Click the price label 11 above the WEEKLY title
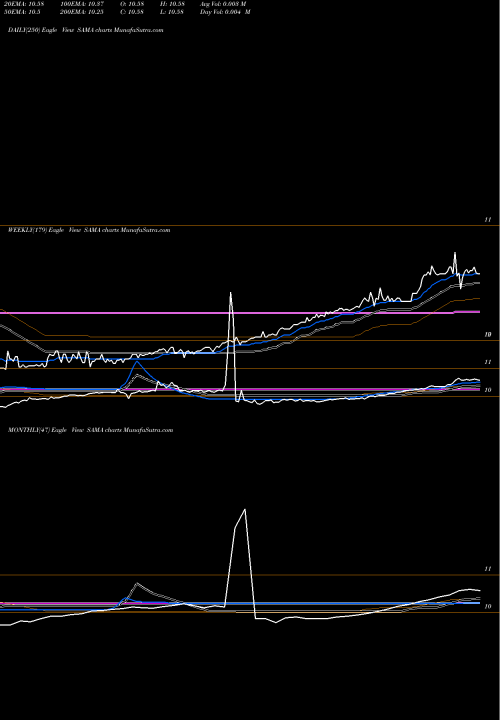The height and width of the screenshot is (720, 500). 488,220
